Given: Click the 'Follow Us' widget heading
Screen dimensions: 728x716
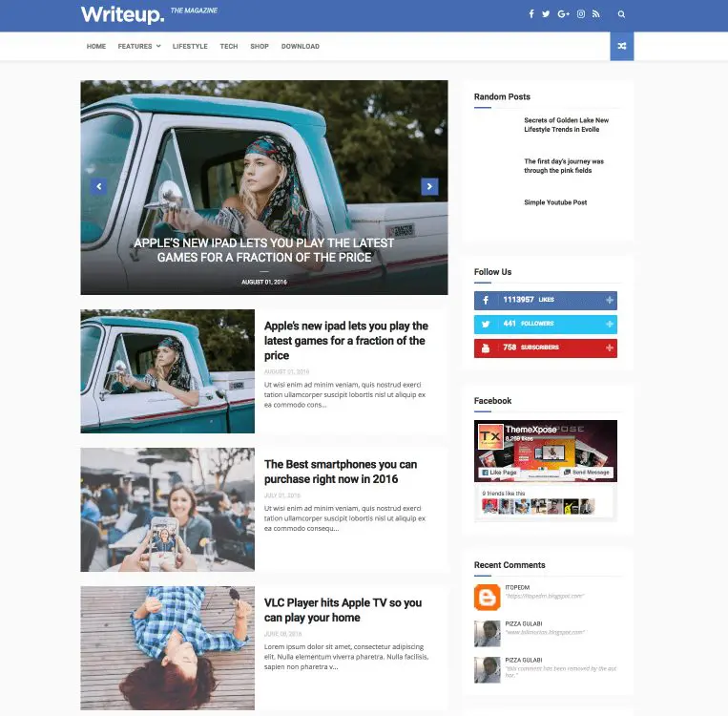Looking at the screenshot, I should point(492,272).
